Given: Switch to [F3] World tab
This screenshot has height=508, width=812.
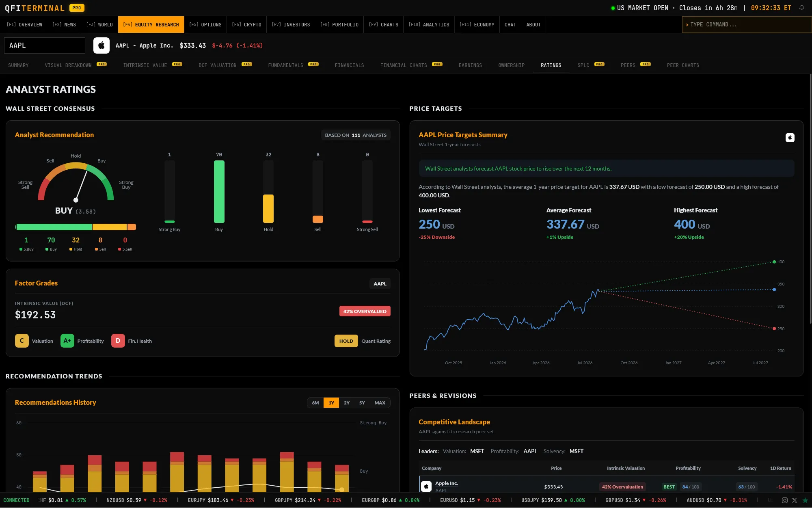Looking at the screenshot, I should (x=99, y=25).
